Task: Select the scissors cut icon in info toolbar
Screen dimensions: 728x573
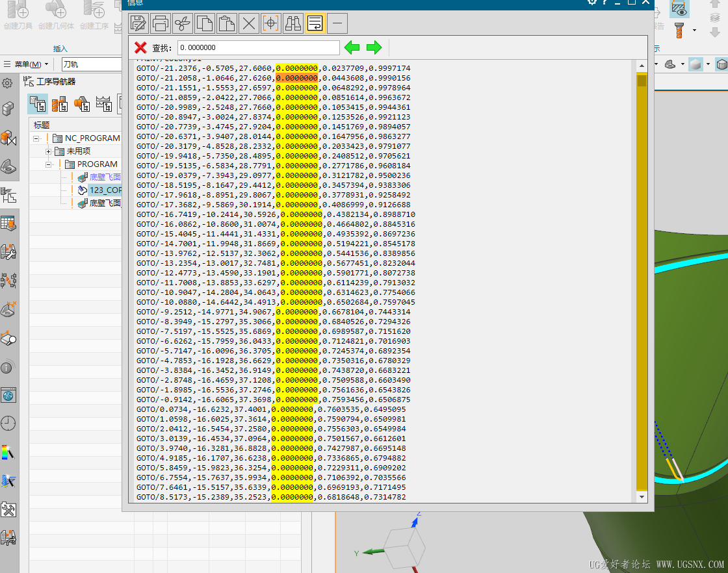Action: 183,23
